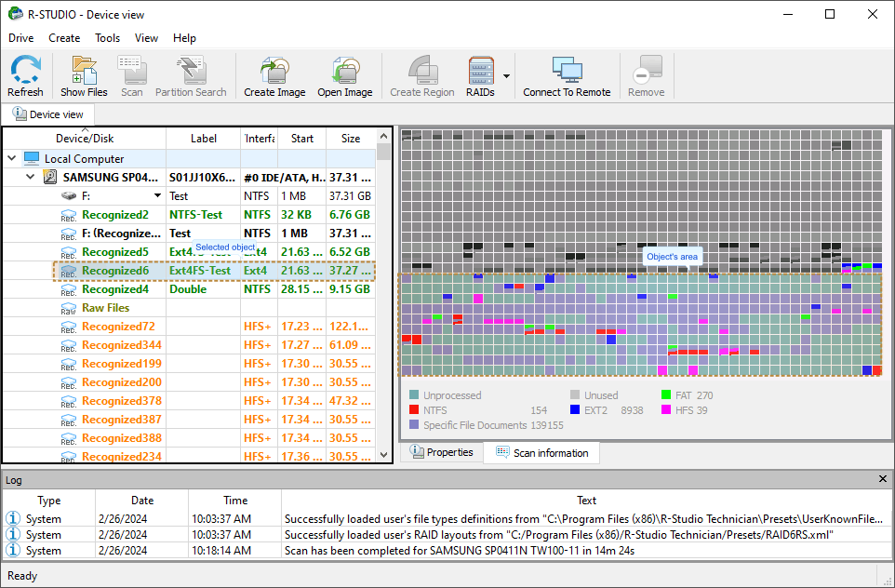Screen dimensions: 895x588
Task: Click the R-STUDIO application title bar icon
Action: pyautogui.click(x=16, y=14)
